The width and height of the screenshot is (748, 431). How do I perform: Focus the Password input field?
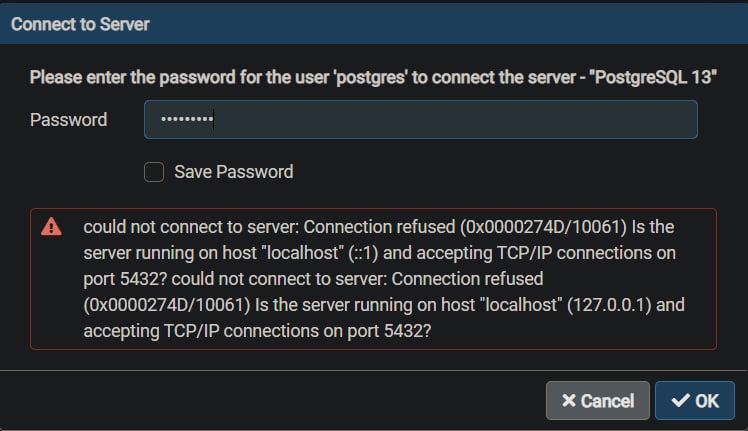tap(421, 119)
